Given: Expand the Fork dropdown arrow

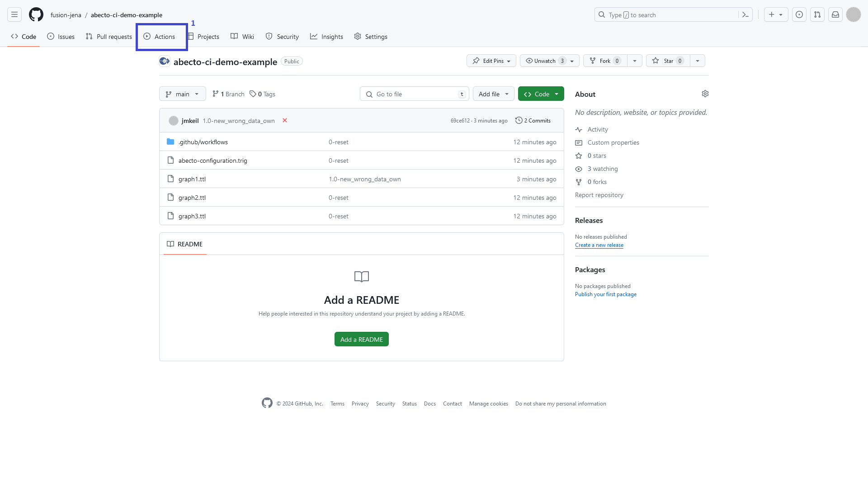Looking at the screenshot, I should [635, 61].
